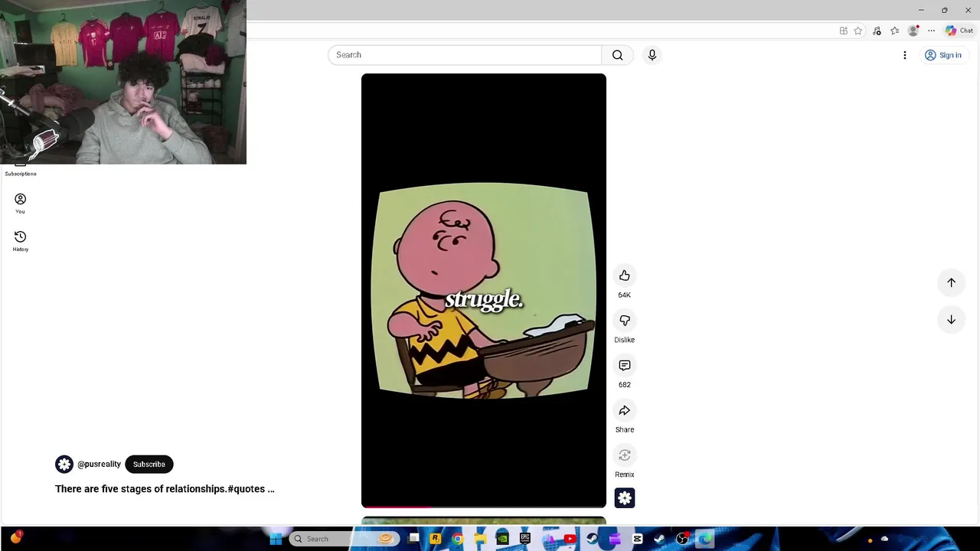
Task: Open the You sidebar section
Action: point(21,204)
